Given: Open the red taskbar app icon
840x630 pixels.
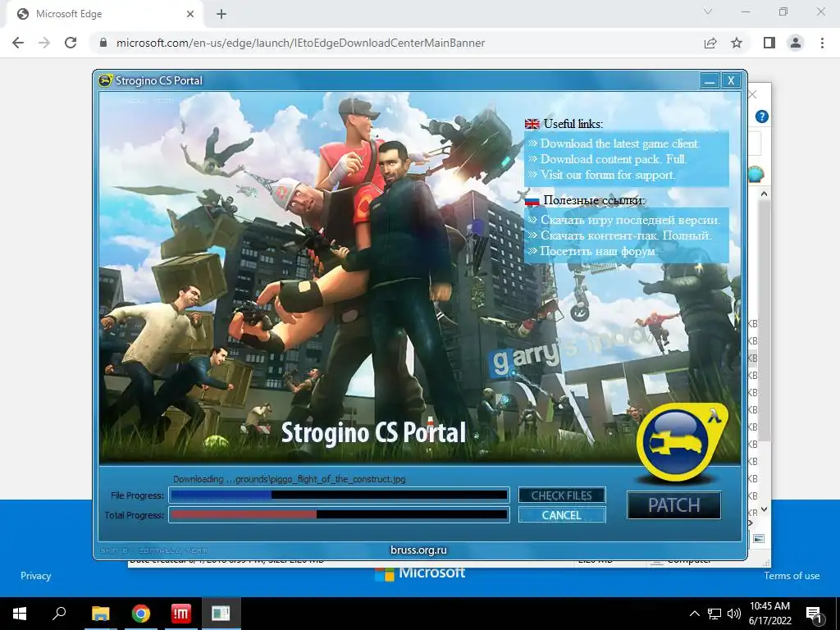Looking at the screenshot, I should [x=180, y=614].
